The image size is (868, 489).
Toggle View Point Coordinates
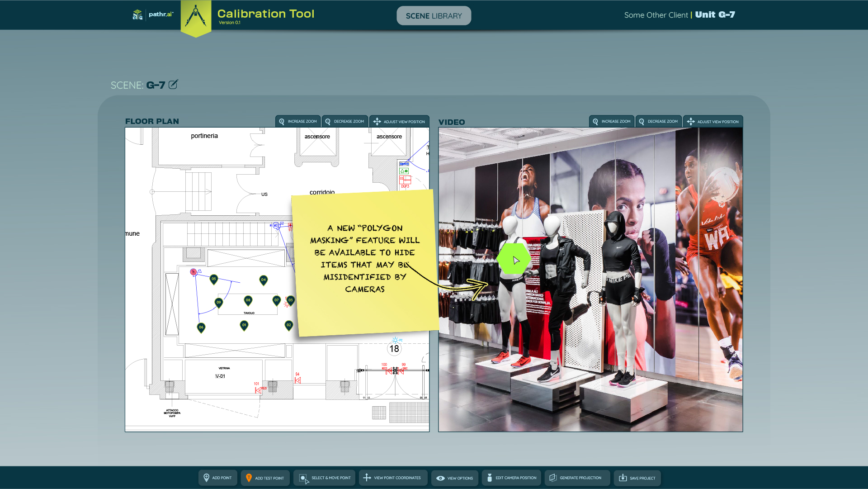(392, 478)
